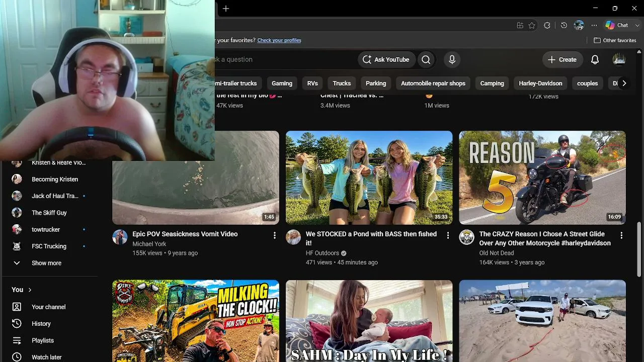The width and height of the screenshot is (644, 362).
Task: Open Ask YouTube
Action: pyautogui.click(x=386, y=59)
